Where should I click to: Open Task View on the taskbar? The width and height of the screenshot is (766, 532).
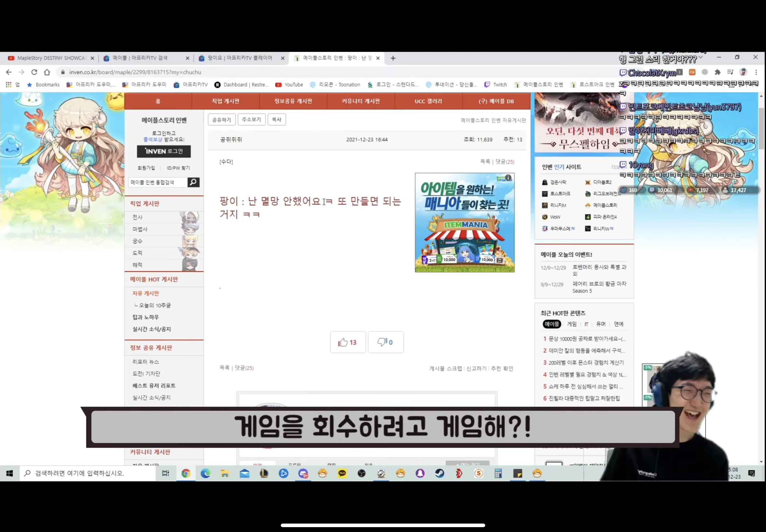click(166, 473)
